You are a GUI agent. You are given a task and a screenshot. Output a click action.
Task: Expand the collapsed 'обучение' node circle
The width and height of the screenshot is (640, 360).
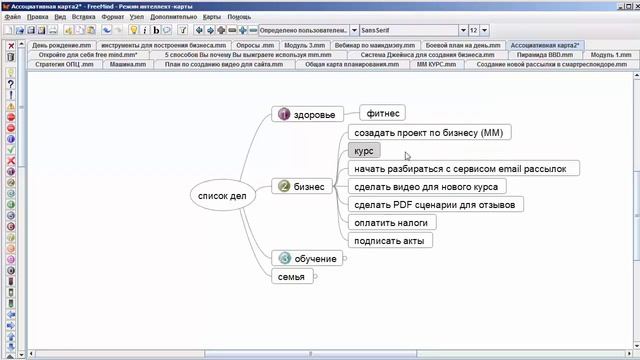pyautogui.click(x=345, y=258)
